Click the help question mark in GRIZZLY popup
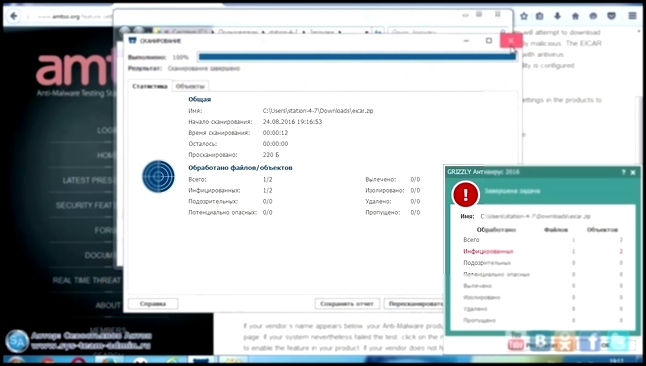Image resolution: width=646 pixels, height=366 pixels. point(623,172)
